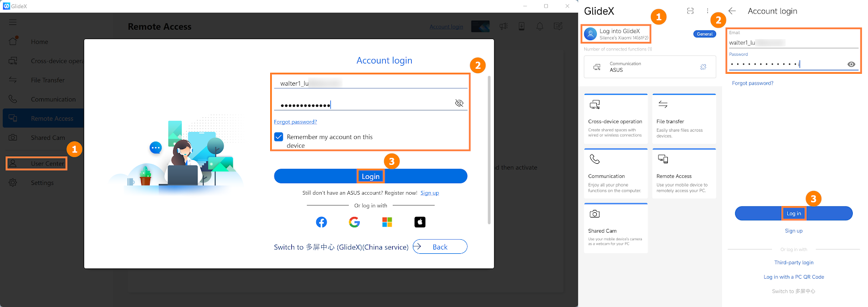Tap Third-party login link

click(794, 263)
